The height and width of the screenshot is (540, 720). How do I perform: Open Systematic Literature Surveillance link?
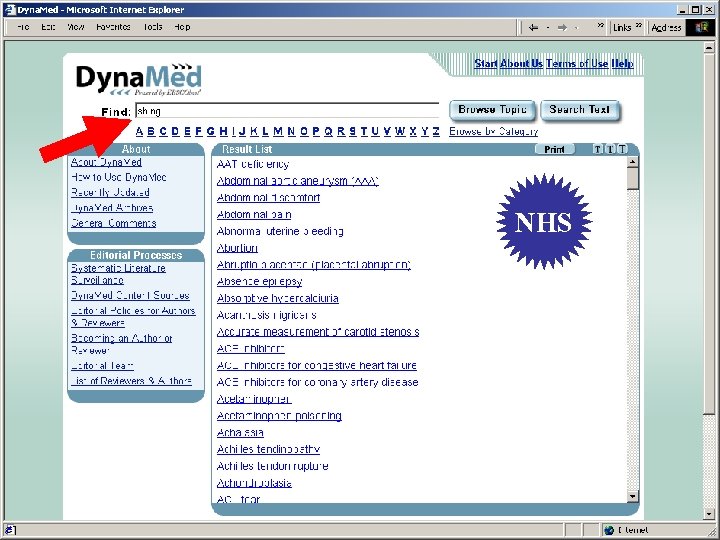[x=118, y=274]
